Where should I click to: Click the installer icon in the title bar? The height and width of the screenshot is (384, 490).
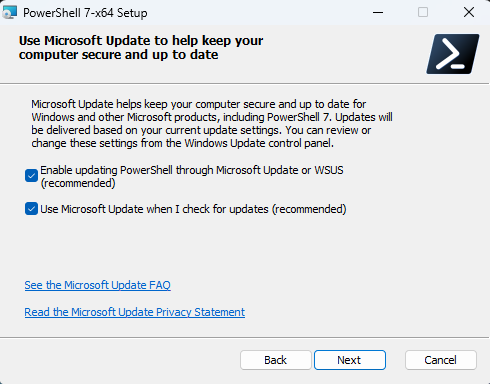tap(9, 12)
